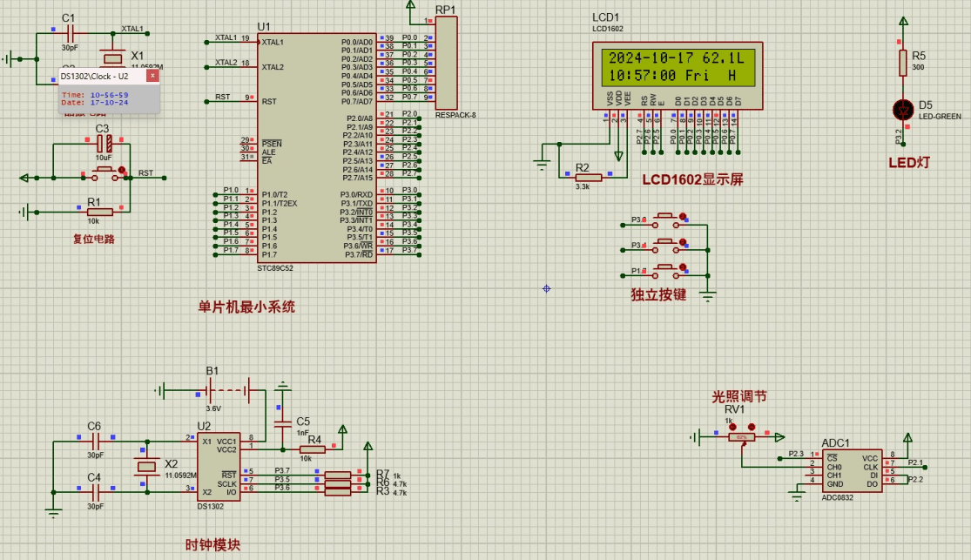This screenshot has width=971, height=560.
Task: Select the B1 3.6V battery
Action: pos(228,390)
